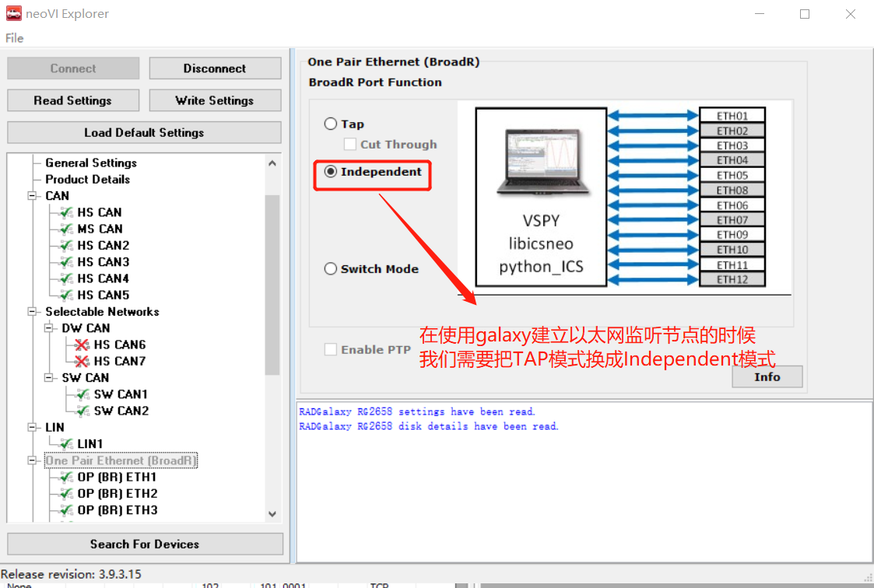The width and height of the screenshot is (874, 588).
Task: Select the HS CAN6 tree item
Action: [120, 345]
